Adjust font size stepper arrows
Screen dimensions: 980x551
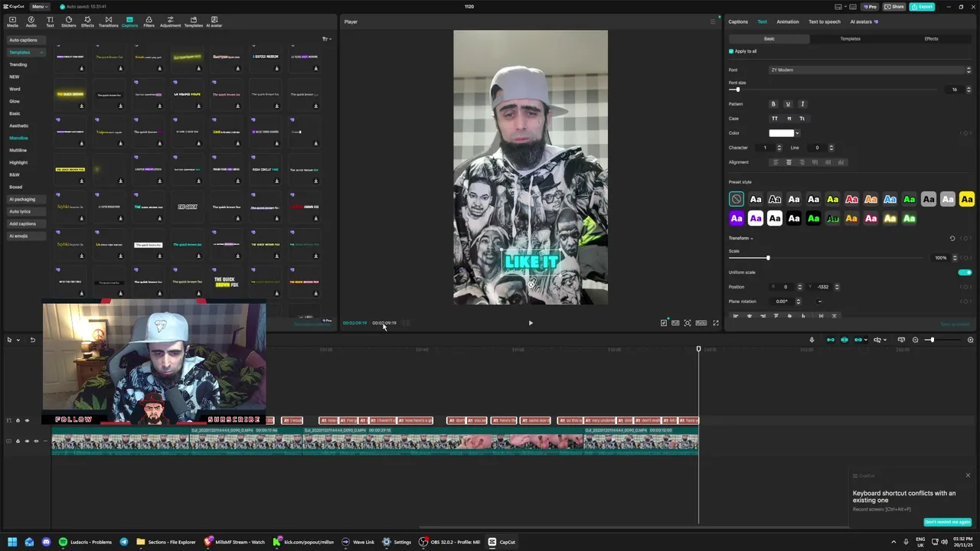tap(968, 90)
